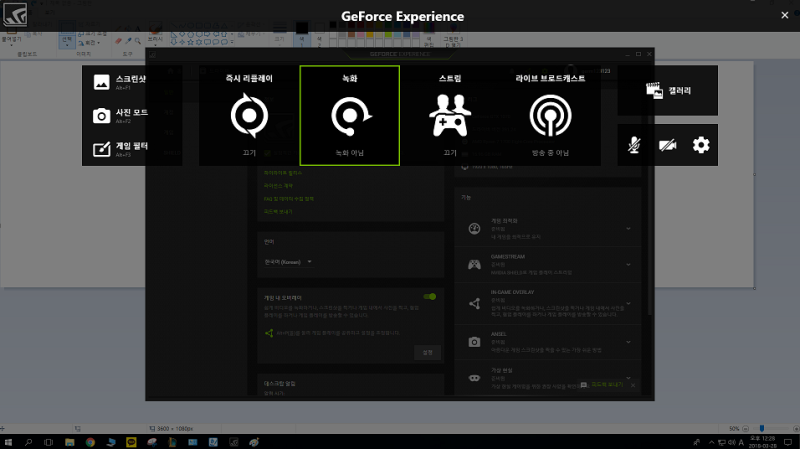Select the eraser tool in Paint
Screen dimensions: 800x449
coord(118,40)
